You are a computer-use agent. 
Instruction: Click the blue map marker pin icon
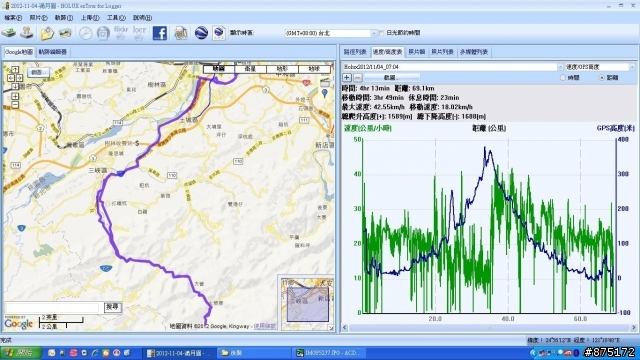(324, 93)
